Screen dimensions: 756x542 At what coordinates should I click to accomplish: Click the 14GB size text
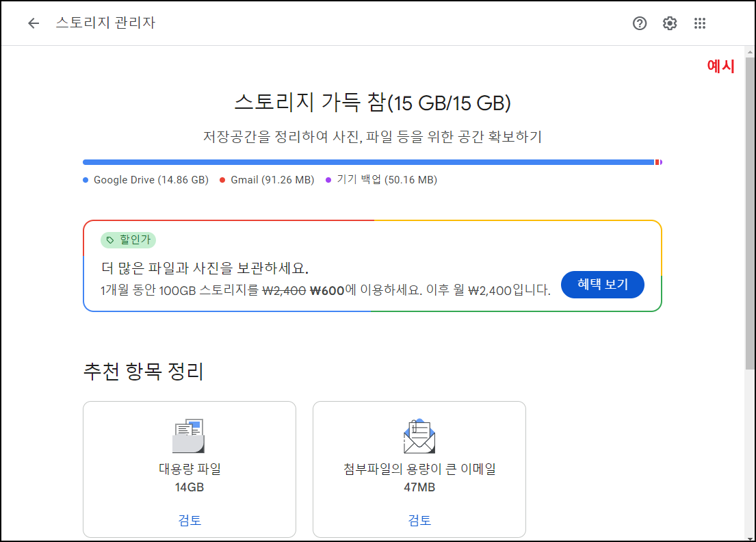pyautogui.click(x=190, y=487)
